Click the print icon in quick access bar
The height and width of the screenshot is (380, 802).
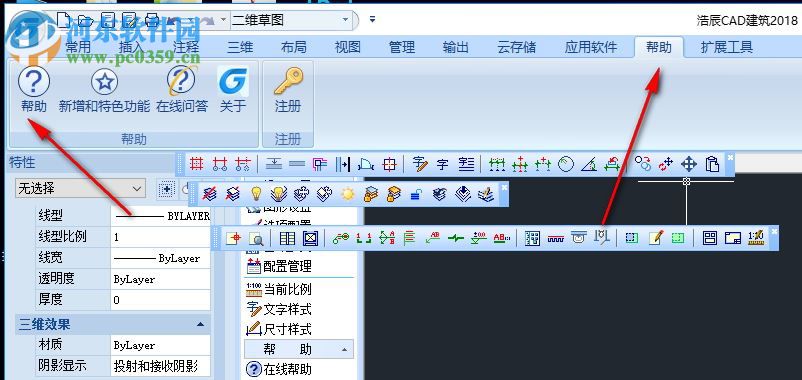[x=152, y=20]
